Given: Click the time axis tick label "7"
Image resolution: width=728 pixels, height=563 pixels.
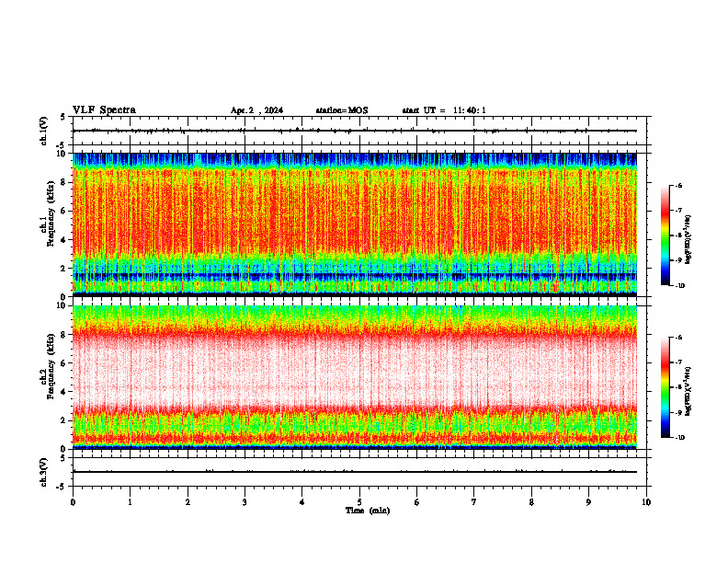Looking at the screenshot, I should coord(474,502).
